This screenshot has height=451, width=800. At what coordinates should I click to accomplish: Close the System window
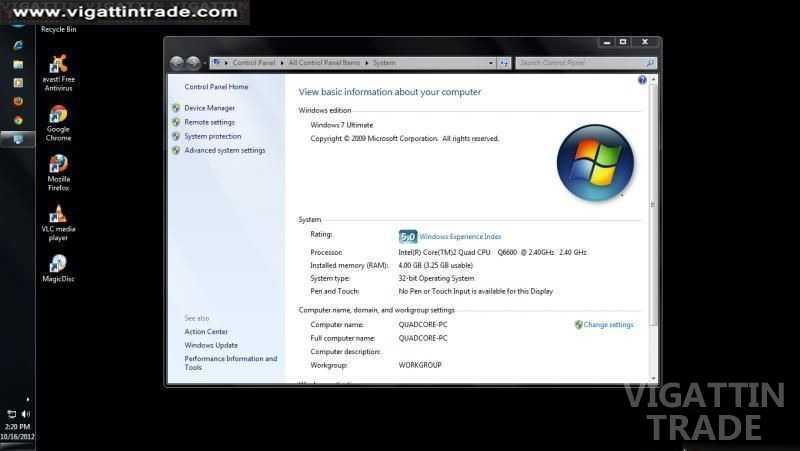(645, 42)
